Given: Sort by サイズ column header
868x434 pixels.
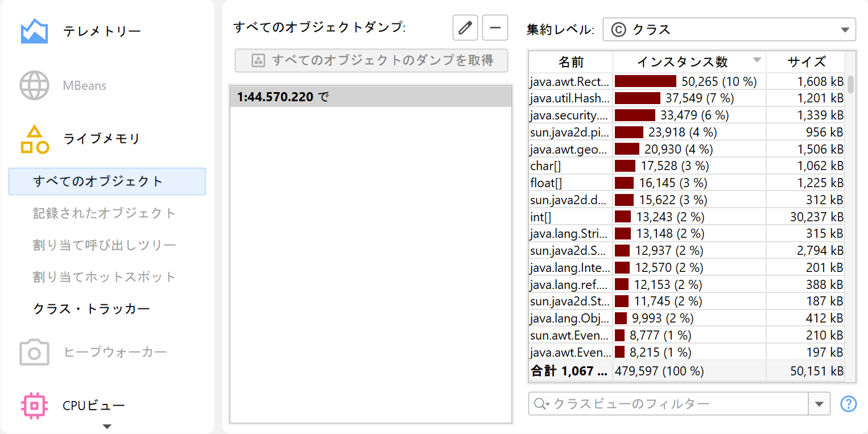Looking at the screenshot, I should pos(806,61).
